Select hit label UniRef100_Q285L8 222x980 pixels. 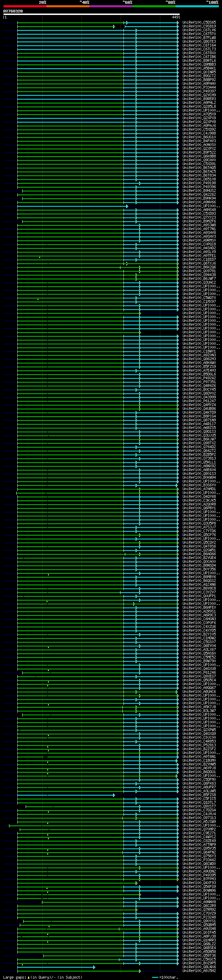pyautogui.click(x=199, y=106)
